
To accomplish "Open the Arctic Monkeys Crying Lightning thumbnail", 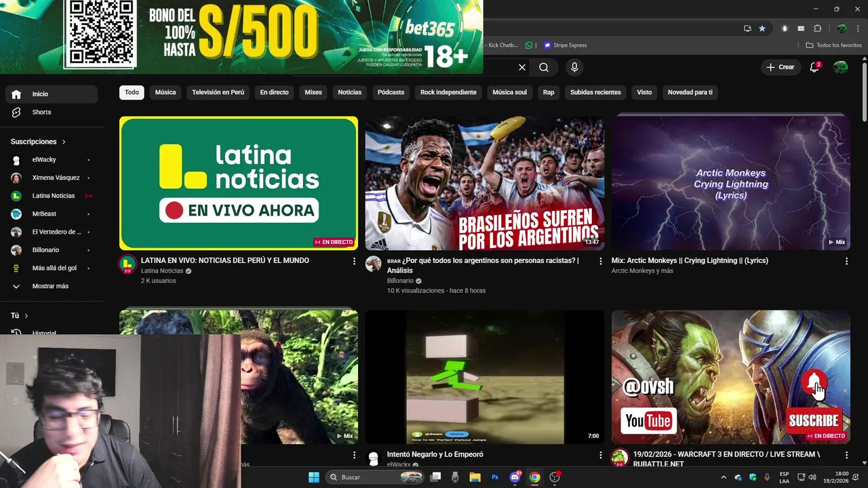I will pyautogui.click(x=730, y=183).
